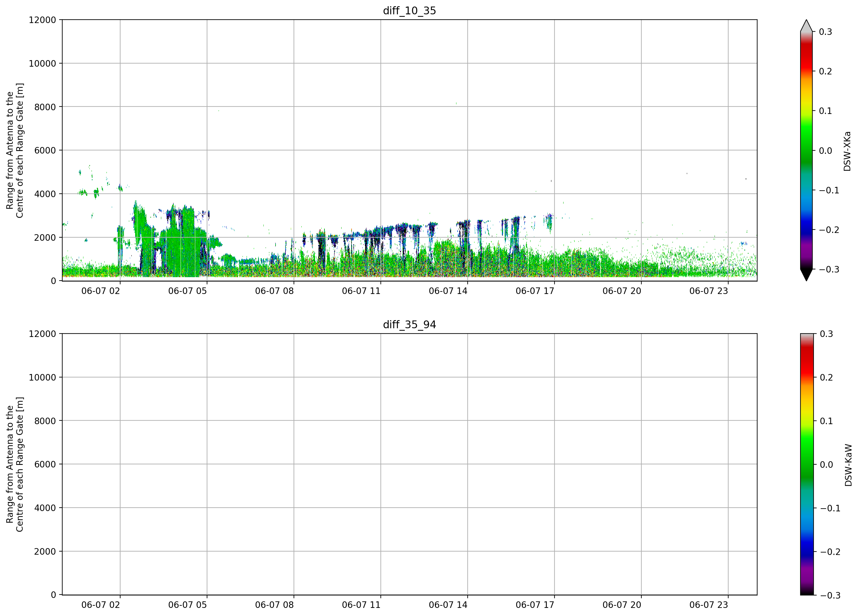Click 10000 tick on diff_35_94 y-axis
Viewport: 859px width, 616px height.
42,377
